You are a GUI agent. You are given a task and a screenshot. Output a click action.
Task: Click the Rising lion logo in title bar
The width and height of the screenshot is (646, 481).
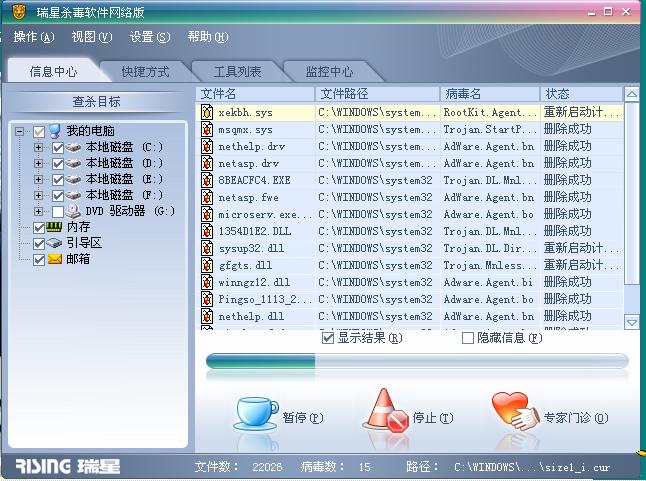[x=19, y=12]
